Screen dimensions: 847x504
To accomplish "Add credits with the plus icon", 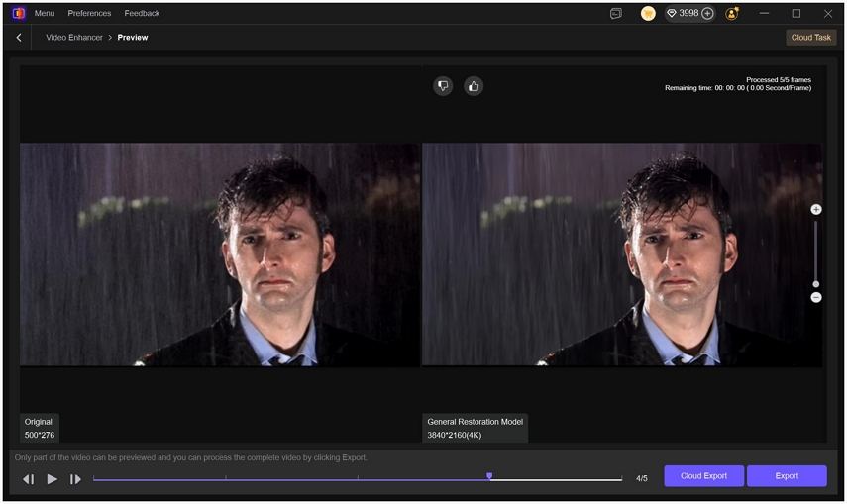I will pyautogui.click(x=707, y=13).
